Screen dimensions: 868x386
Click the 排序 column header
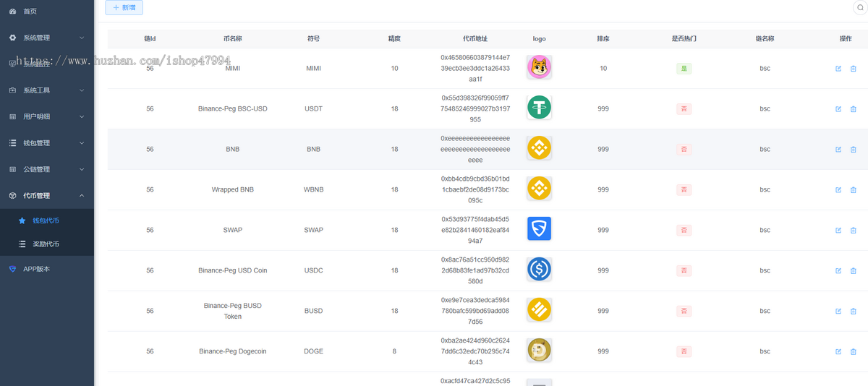tap(603, 38)
